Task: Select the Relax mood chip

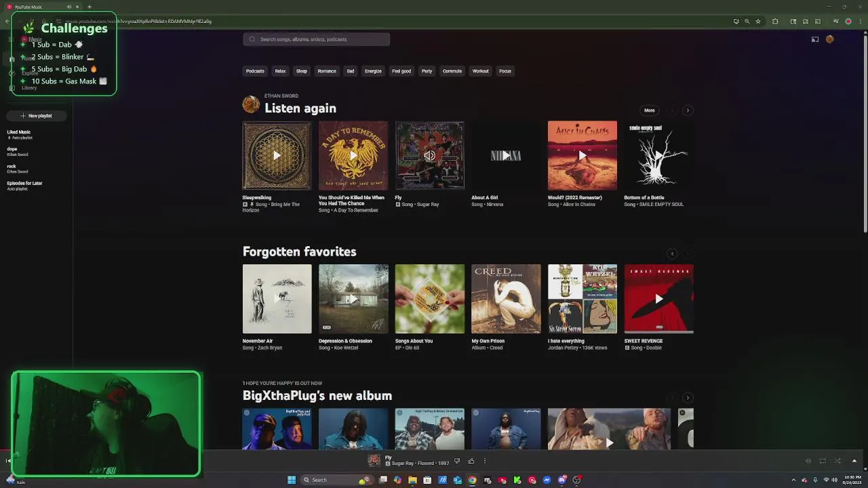Action: (280, 71)
